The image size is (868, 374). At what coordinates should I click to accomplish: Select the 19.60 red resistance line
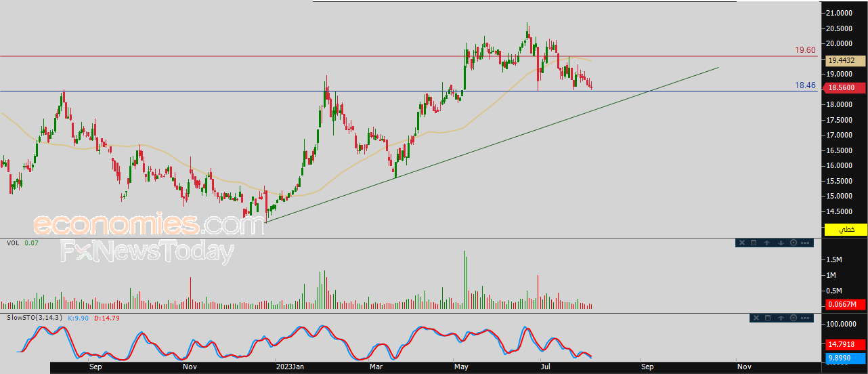tap(406, 56)
